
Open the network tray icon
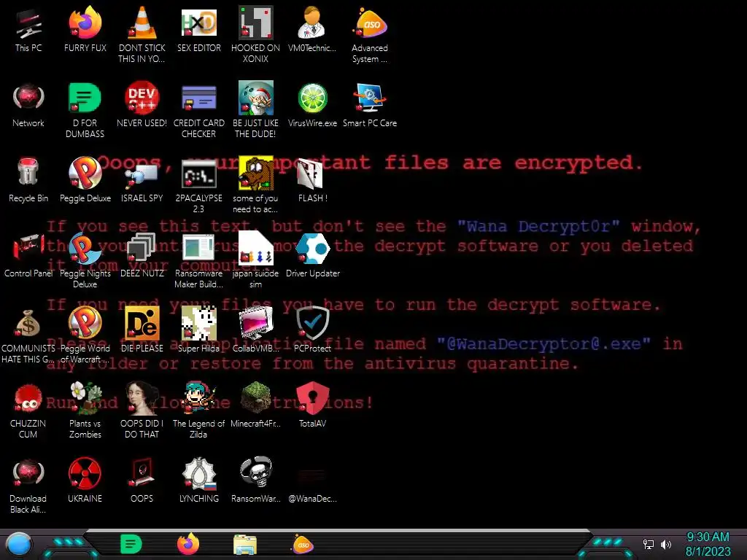[x=649, y=544]
